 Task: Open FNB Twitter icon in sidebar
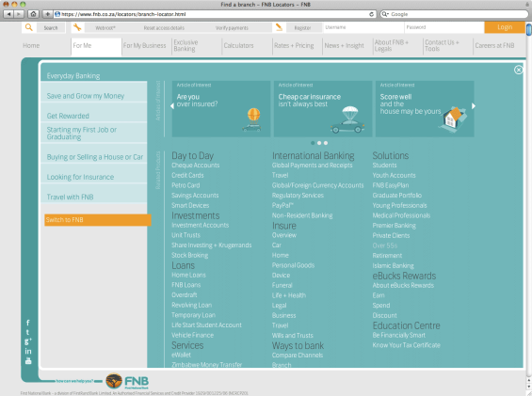(28, 332)
